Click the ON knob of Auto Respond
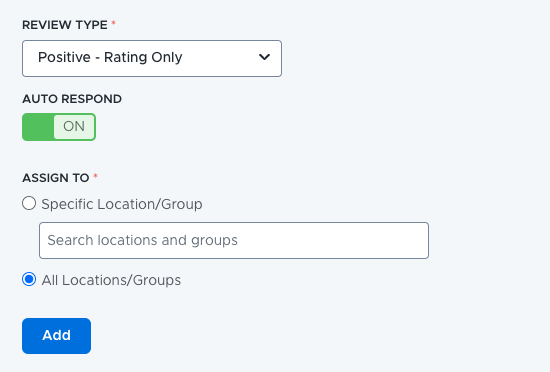The height and width of the screenshot is (372, 550). 74,127
